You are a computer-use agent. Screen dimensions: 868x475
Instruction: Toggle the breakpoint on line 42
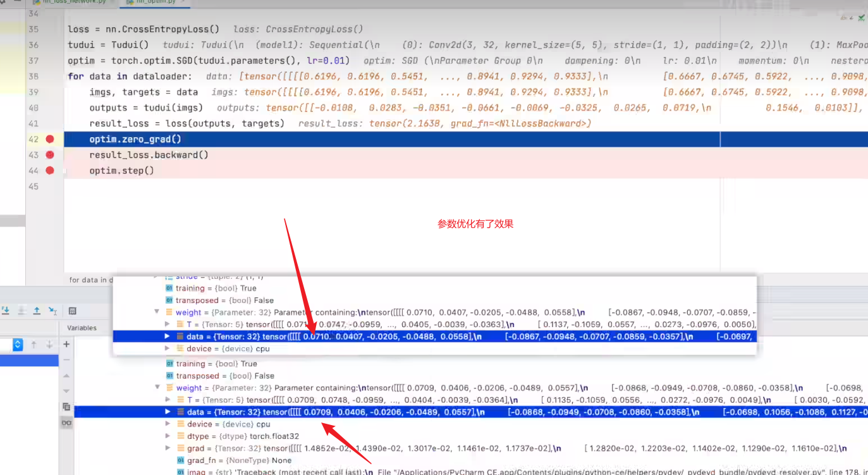(50, 139)
